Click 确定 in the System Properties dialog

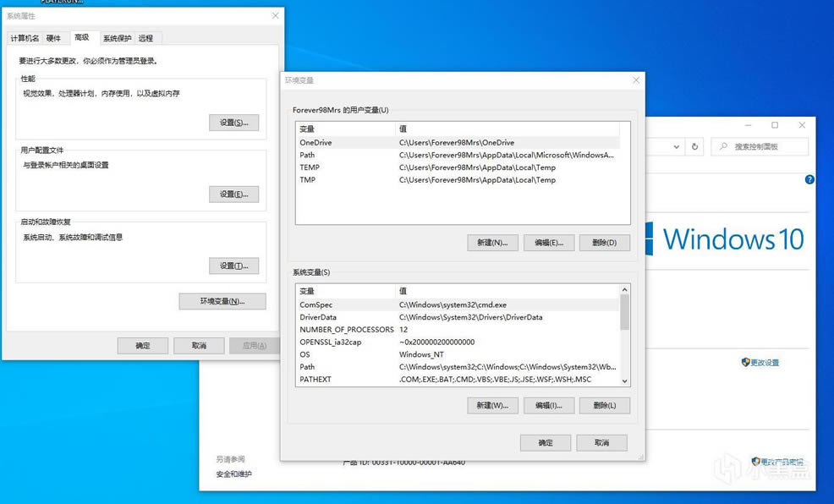click(x=143, y=346)
